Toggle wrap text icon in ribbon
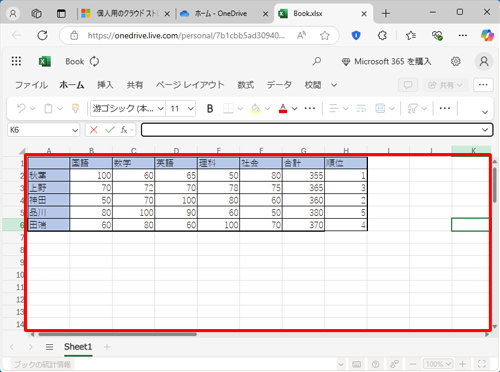 (361, 108)
